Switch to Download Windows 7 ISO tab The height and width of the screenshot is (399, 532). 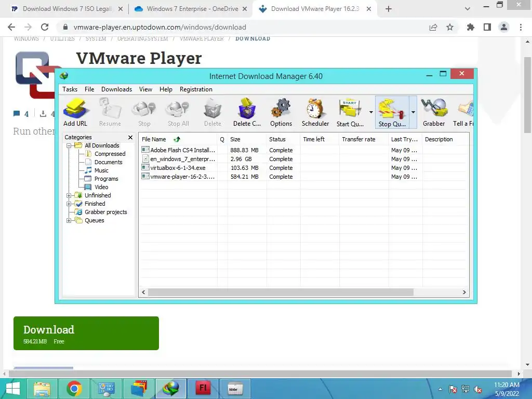67,9
